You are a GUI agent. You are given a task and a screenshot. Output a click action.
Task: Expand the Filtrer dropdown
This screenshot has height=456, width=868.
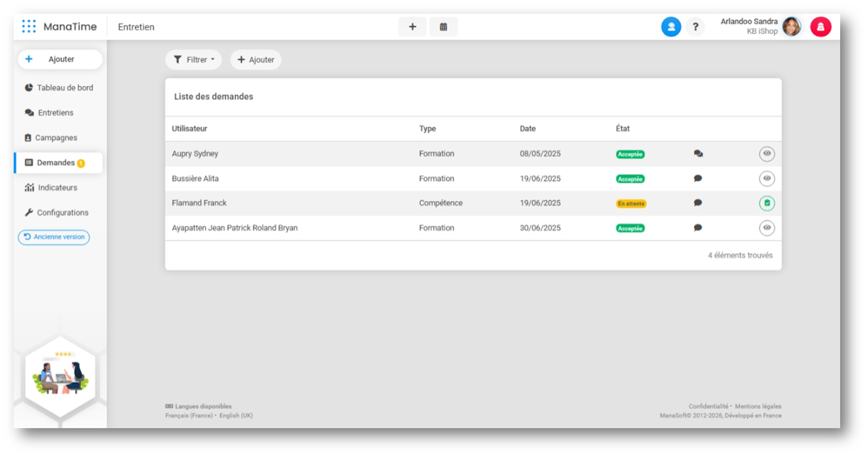point(194,60)
